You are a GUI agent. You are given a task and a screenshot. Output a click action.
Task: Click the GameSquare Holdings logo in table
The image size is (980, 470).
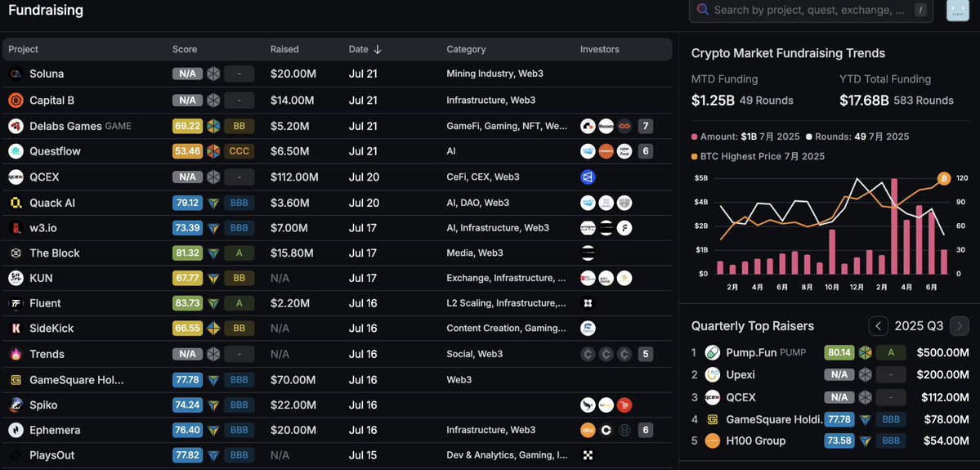coord(16,379)
